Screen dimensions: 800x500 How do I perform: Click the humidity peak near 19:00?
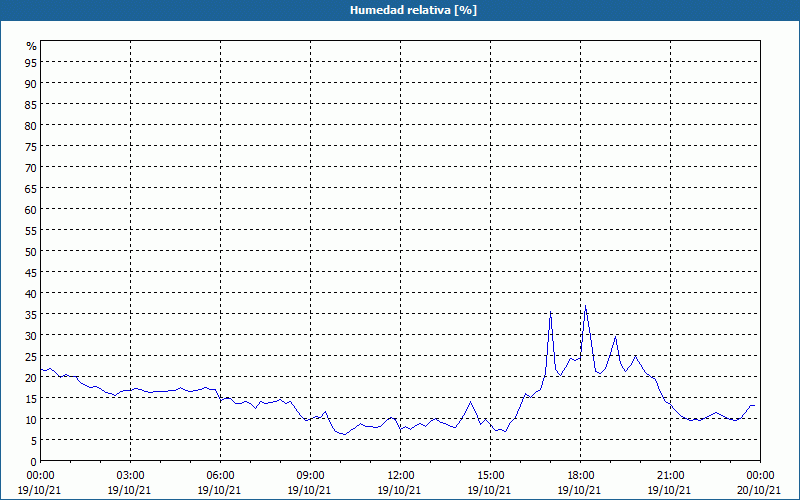click(616, 336)
